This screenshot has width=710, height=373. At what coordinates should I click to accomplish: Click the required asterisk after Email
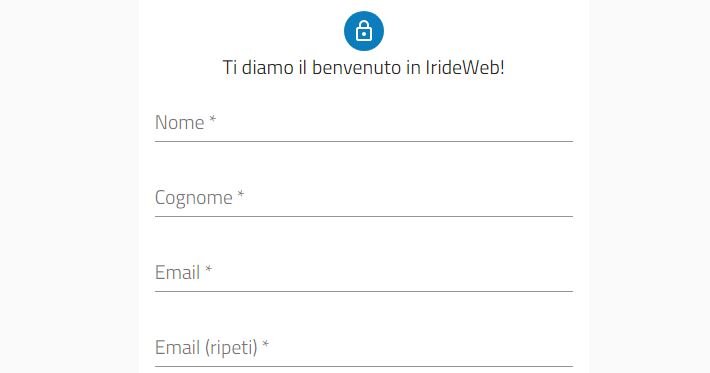(x=208, y=270)
